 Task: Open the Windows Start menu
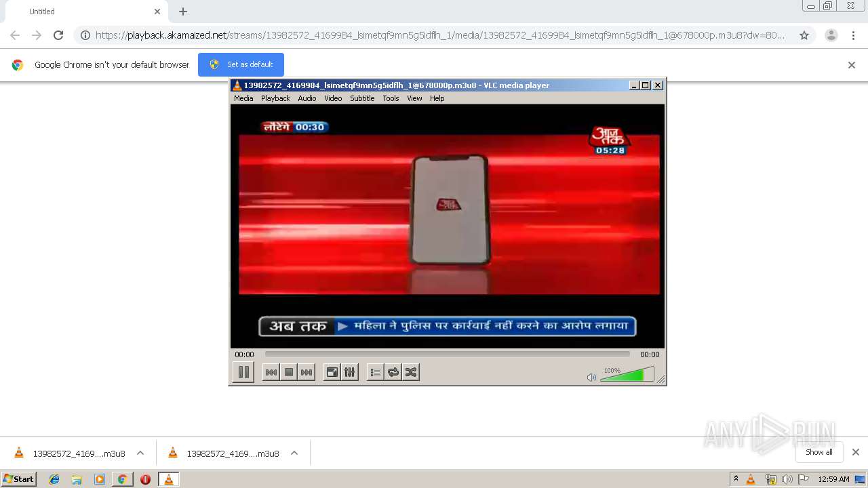point(19,479)
